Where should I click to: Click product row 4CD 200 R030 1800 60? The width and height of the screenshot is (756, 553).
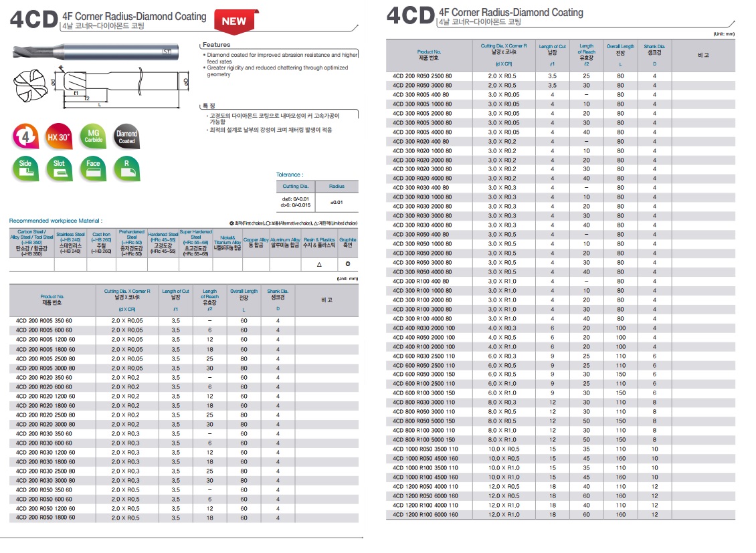[x=184, y=461]
